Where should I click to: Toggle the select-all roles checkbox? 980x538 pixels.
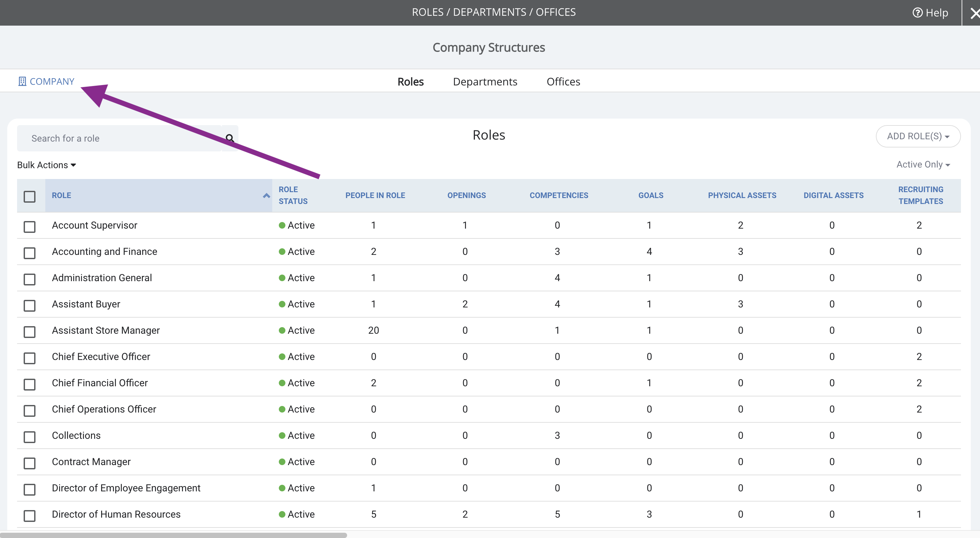click(29, 196)
